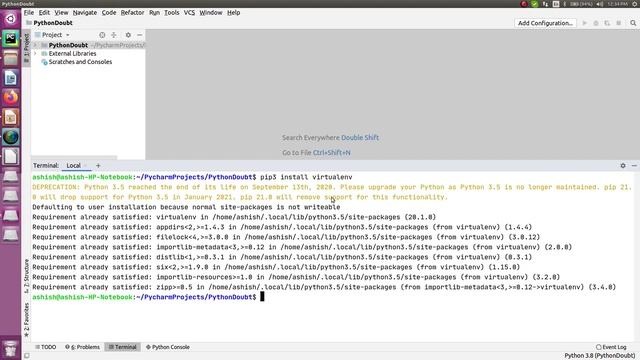The image size is (640, 360).
Task: Click the Debug icon in toolbar
Action: coord(596,23)
